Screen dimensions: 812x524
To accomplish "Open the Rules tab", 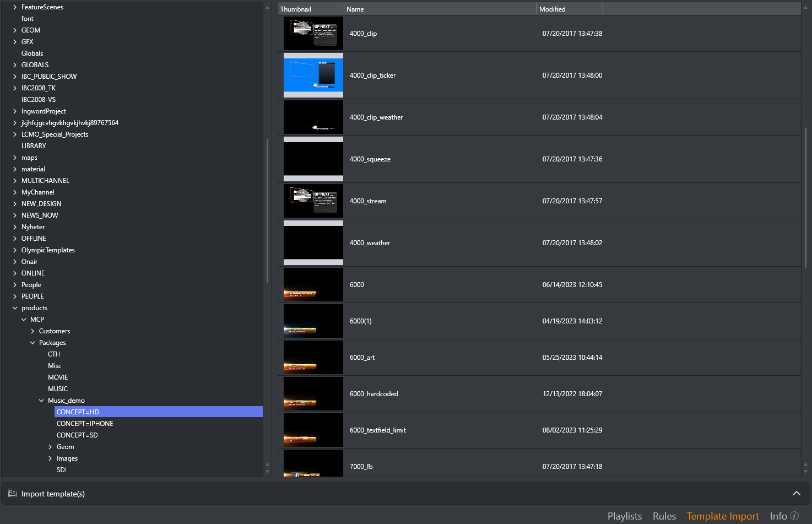I will (664, 516).
